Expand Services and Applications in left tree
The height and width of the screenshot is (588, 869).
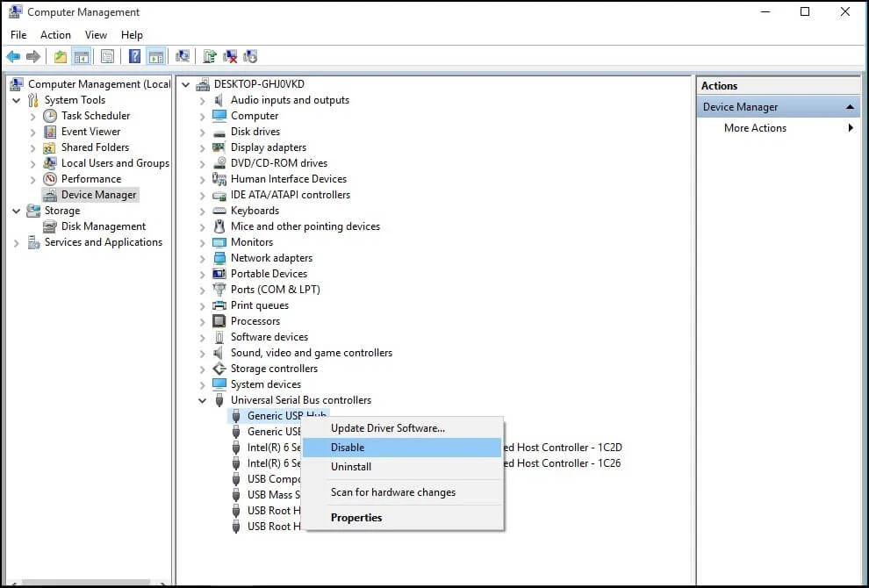click(16, 243)
